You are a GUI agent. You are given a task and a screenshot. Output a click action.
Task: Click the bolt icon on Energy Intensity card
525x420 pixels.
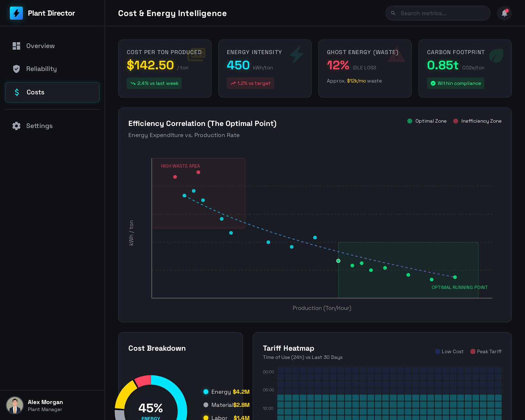pyautogui.click(x=297, y=54)
